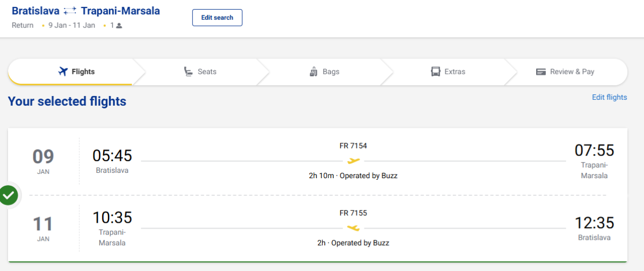Click the bus icon in Extras step
The image size is (644, 271).
point(436,71)
